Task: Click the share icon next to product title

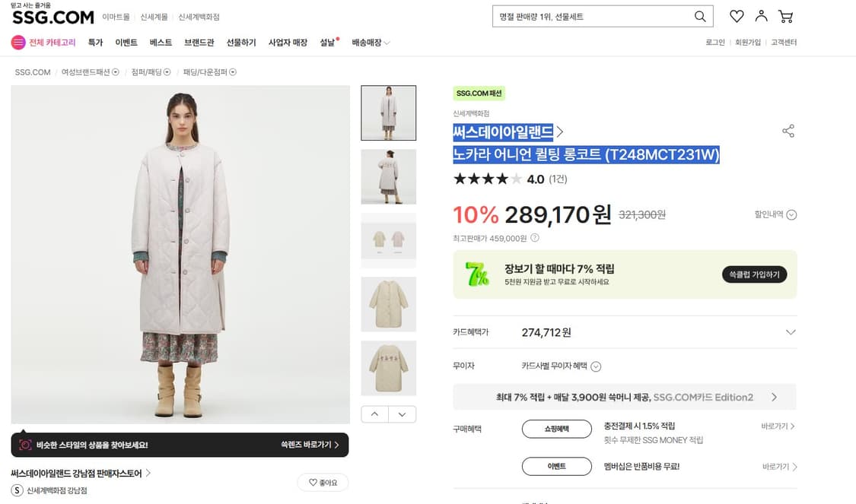Action: [x=788, y=131]
